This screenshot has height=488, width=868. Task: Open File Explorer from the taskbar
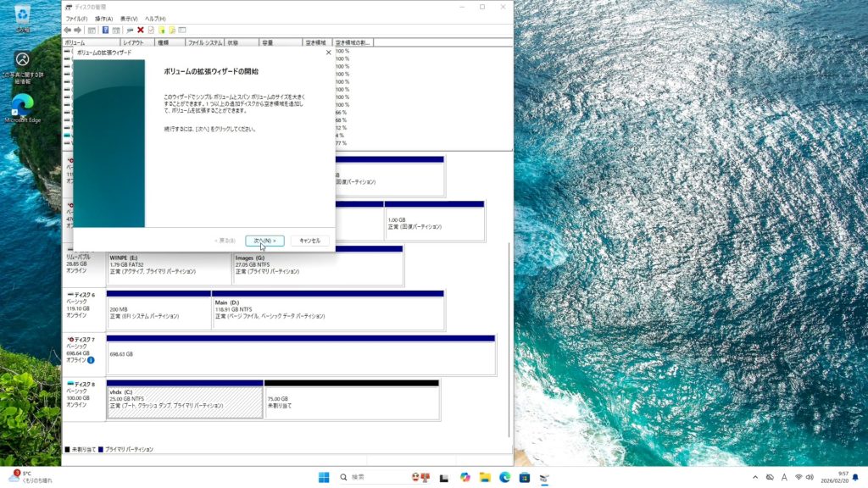(485, 477)
